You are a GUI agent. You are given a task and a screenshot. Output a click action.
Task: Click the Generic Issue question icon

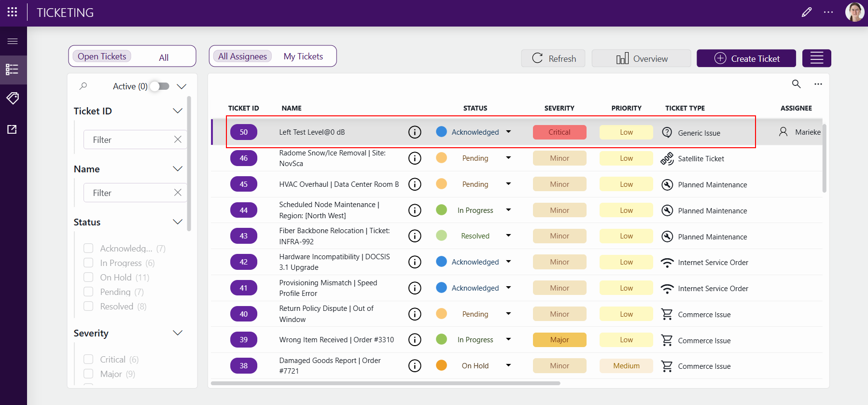(x=667, y=132)
